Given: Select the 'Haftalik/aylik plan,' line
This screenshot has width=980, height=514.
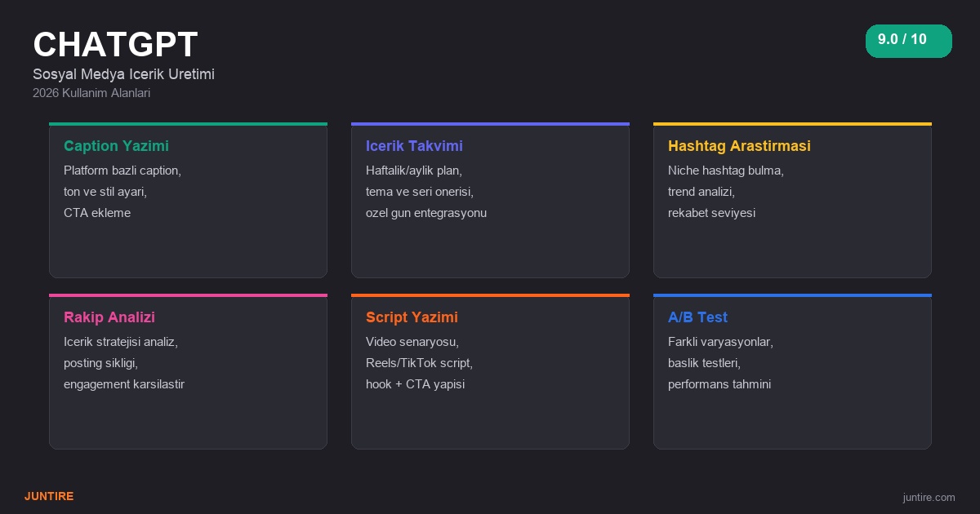Looking at the screenshot, I should [x=414, y=171].
